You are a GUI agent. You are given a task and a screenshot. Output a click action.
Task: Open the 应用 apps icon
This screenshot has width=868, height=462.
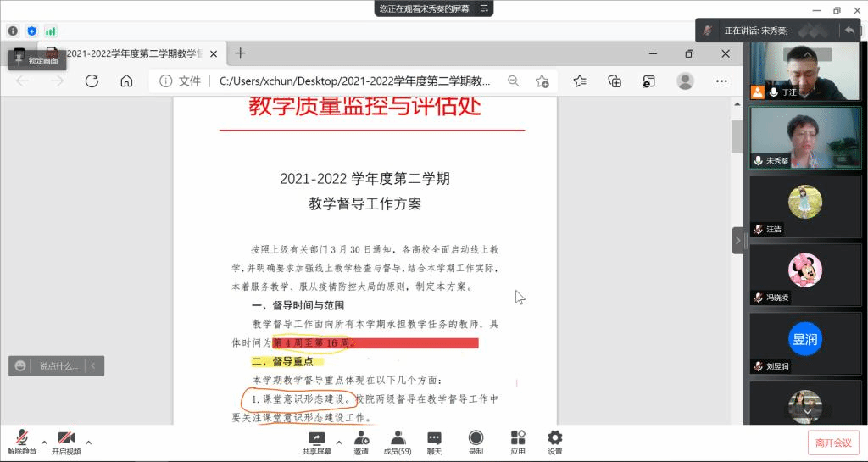(x=518, y=437)
